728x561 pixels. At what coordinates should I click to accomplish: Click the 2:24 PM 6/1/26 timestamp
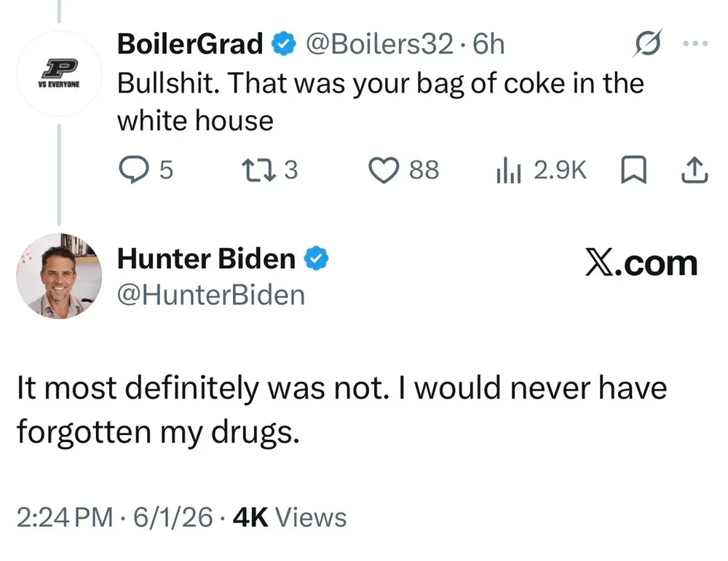(115, 517)
